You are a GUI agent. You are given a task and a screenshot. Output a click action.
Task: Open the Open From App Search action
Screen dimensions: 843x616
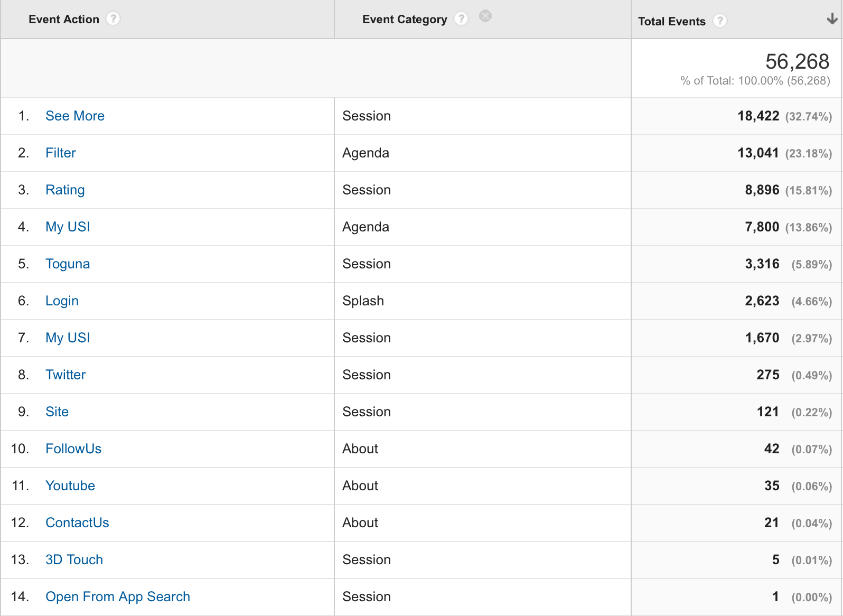click(118, 596)
